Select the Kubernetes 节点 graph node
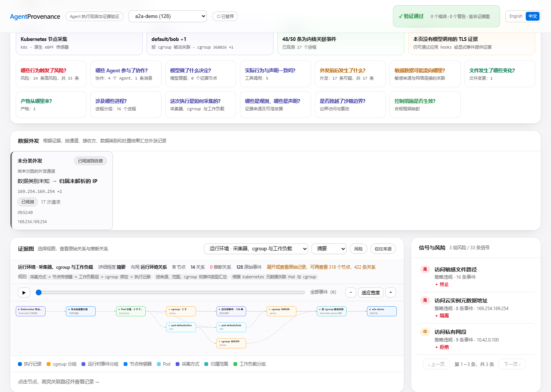Viewport: 551px width, 392px height. (31, 311)
